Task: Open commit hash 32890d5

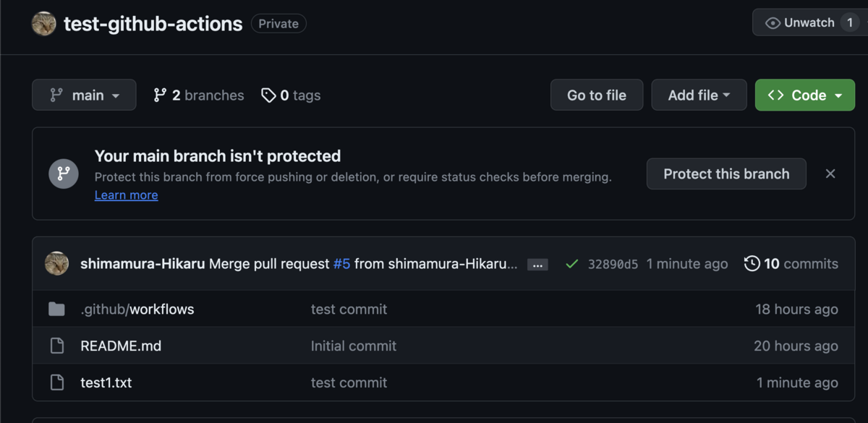Action: (x=613, y=264)
